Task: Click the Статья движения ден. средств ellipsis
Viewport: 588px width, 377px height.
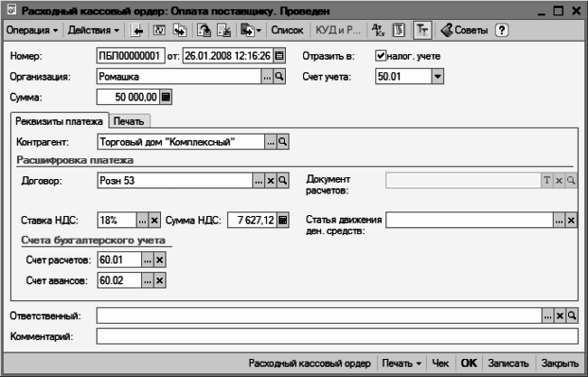Action: click(x=559, y=220)
